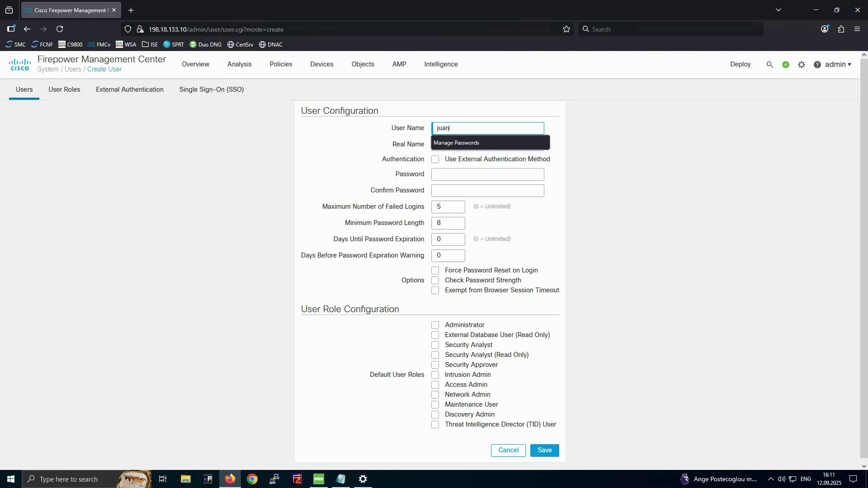Screen dimensions: 868x488
Task: Launch Chrome from the taskbar
Action: pos(252,479)
